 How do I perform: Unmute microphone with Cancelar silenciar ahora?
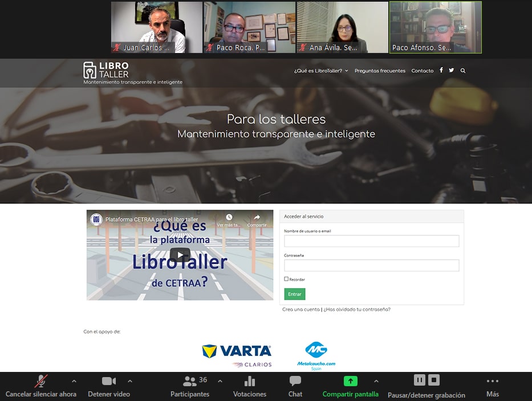coord(40,386)
